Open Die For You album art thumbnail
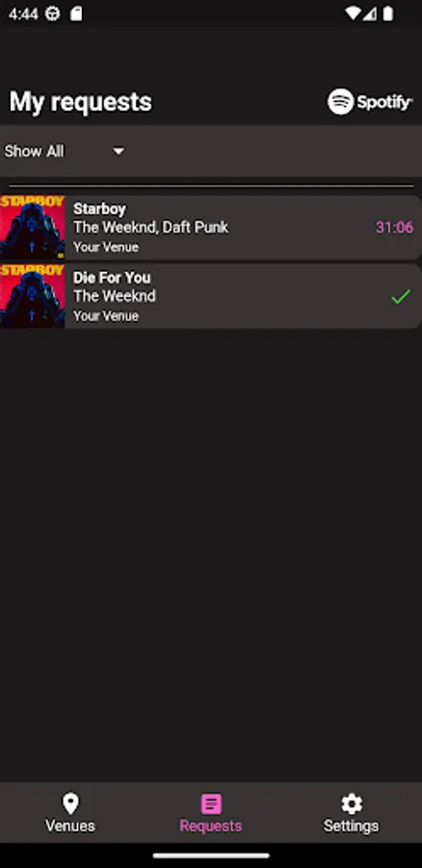422x868 pixels. click(32, 296)
